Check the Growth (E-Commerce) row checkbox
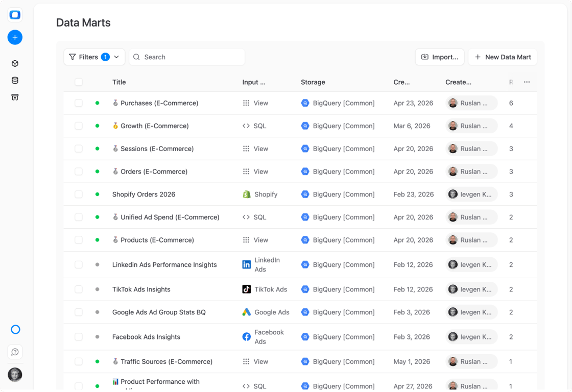This screenshot has height=392, width=572. pyautogui.click(x=79, y=126)
